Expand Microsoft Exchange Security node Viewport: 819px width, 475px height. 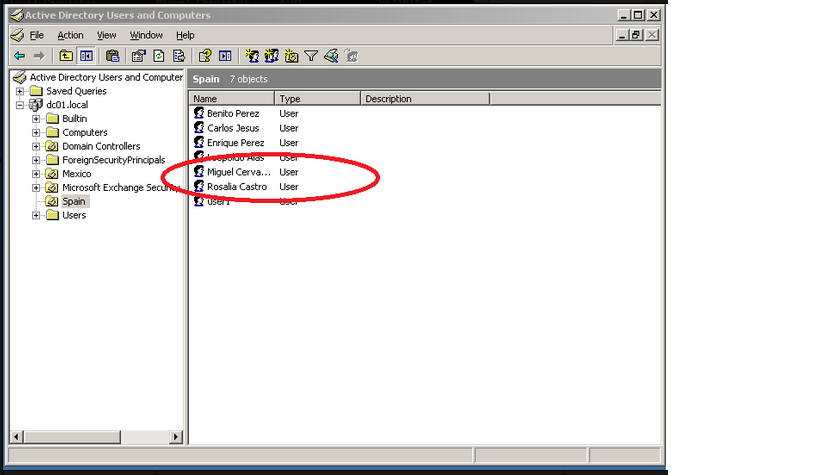(36, 188)
